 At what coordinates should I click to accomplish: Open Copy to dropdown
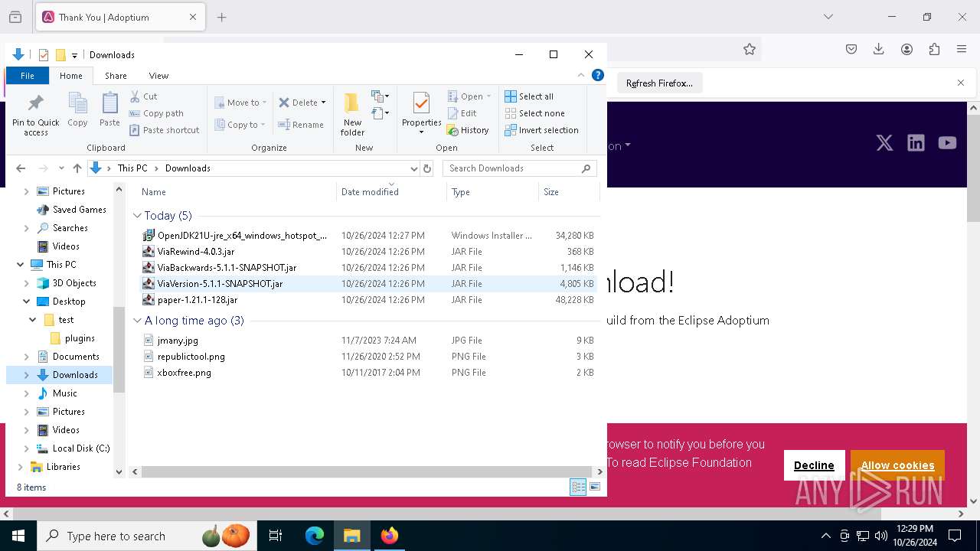click(240, 125)
